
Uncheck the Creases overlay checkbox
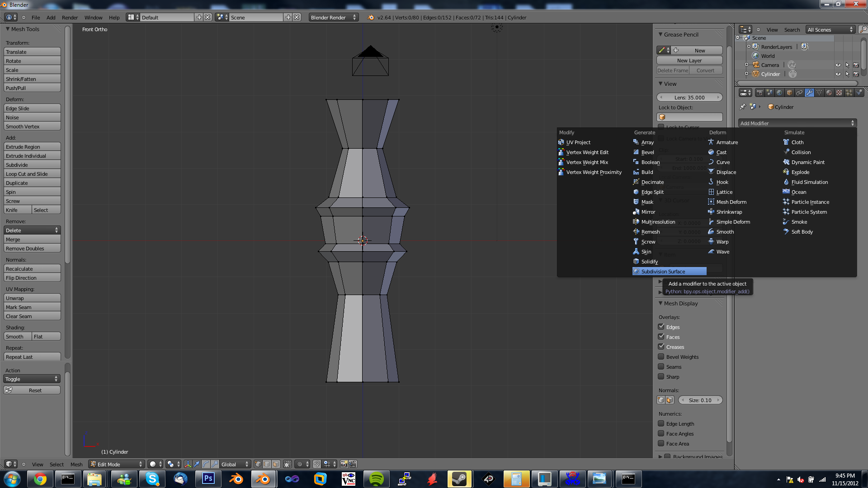661,347
